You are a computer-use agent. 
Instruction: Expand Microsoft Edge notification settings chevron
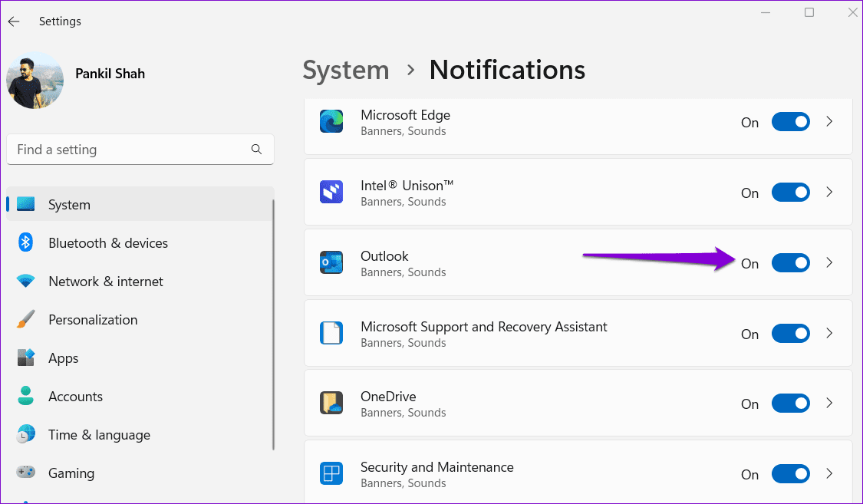(x=829, y=122)
